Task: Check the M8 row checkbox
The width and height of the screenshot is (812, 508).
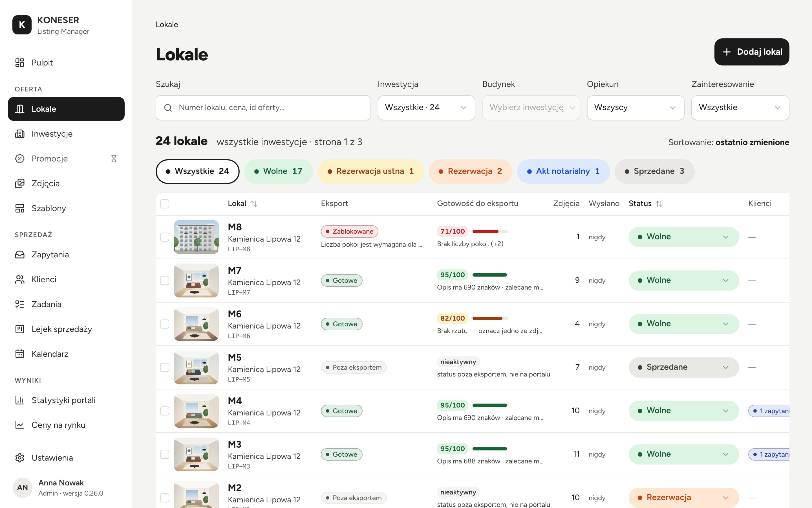Action: tap(165, 237)
